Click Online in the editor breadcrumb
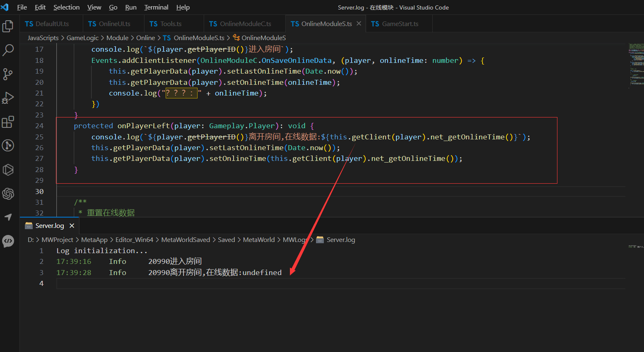Screen dimensions: 644x352 point(145,38)
